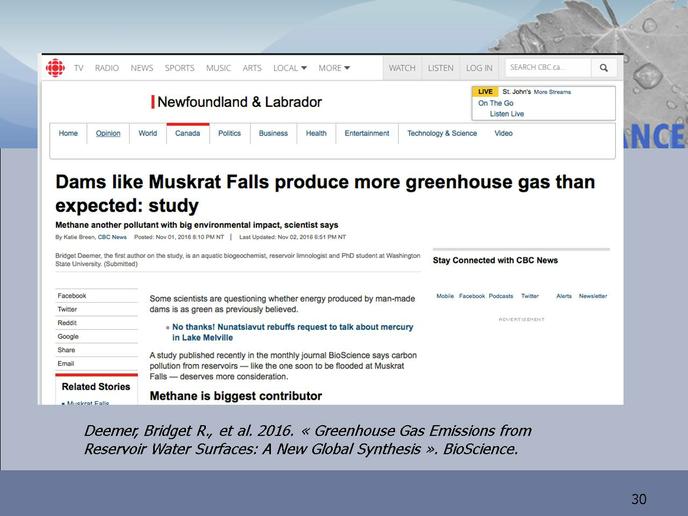688x516 pixels.
Task: Share article by Email
Action: pyautogui.click(x=65, y=364)
